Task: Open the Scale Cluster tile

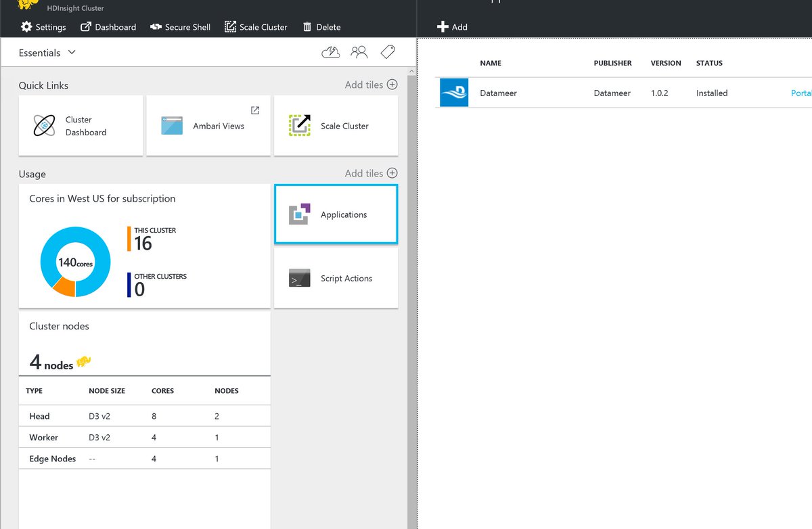Action: (336, 126)
